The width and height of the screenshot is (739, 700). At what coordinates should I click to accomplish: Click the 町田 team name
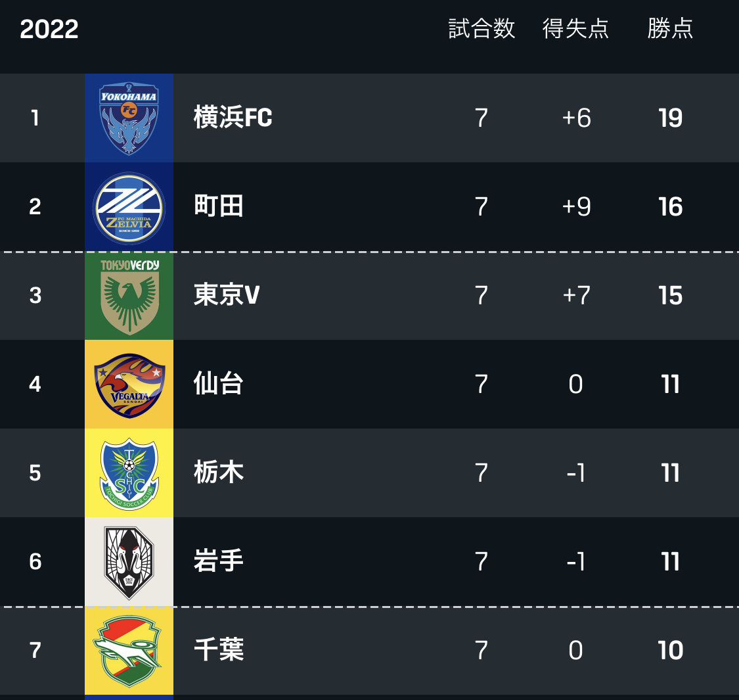coord(219,207)
